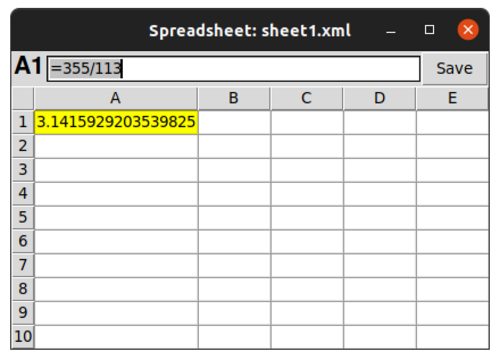This screenshot has height=360, width=500.
Task: Select column C header
Action: click(307, 98)
